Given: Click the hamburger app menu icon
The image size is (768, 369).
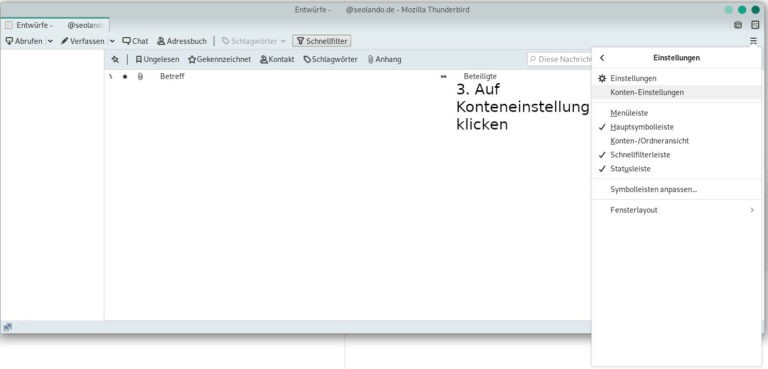Looking at the screenshot, I should tap(753, 41).
